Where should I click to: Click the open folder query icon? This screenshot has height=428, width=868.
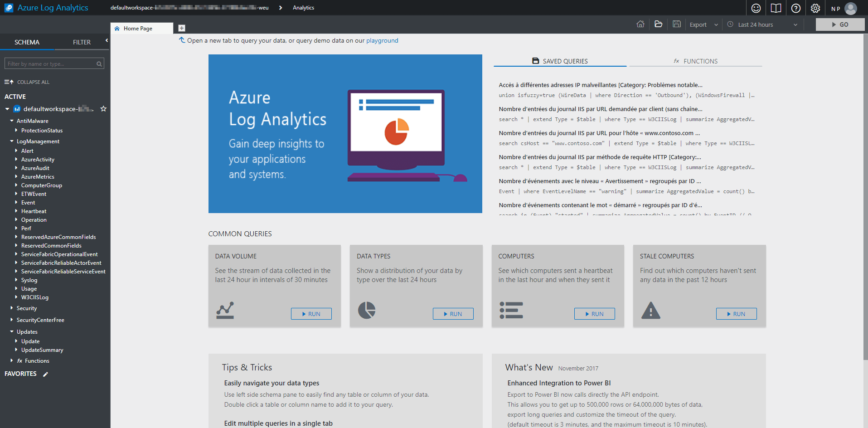coord(659,24)
